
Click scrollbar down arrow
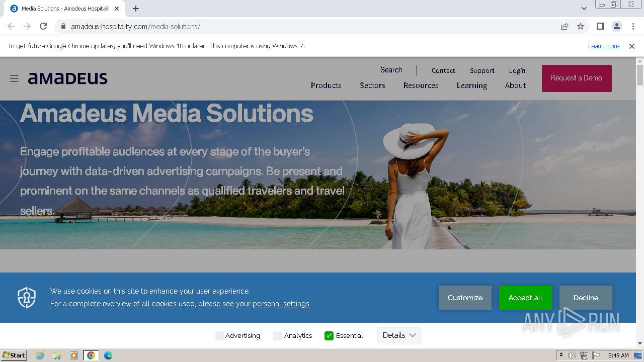pyautogui.click(x=640, y=344)
